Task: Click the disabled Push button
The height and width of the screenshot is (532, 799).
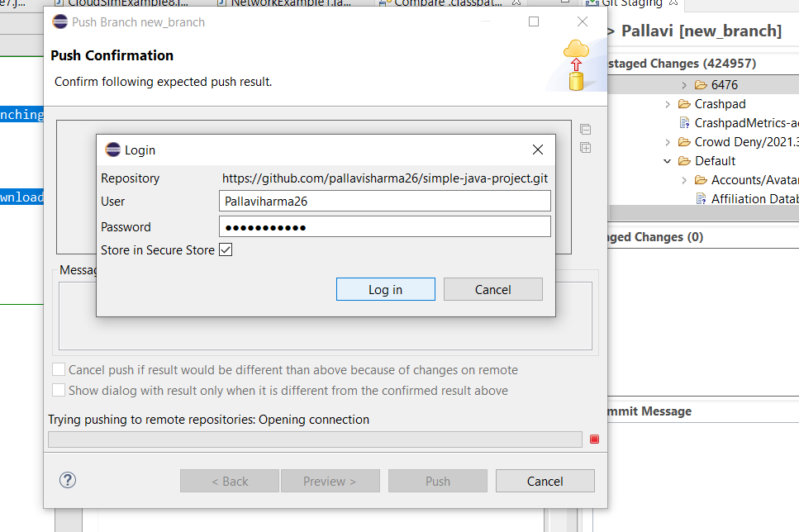Action: click(x=438, y=481)
